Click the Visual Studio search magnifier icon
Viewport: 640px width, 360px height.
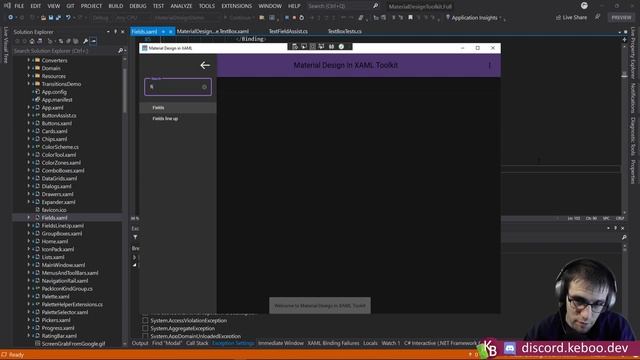(x=376, y=6)
